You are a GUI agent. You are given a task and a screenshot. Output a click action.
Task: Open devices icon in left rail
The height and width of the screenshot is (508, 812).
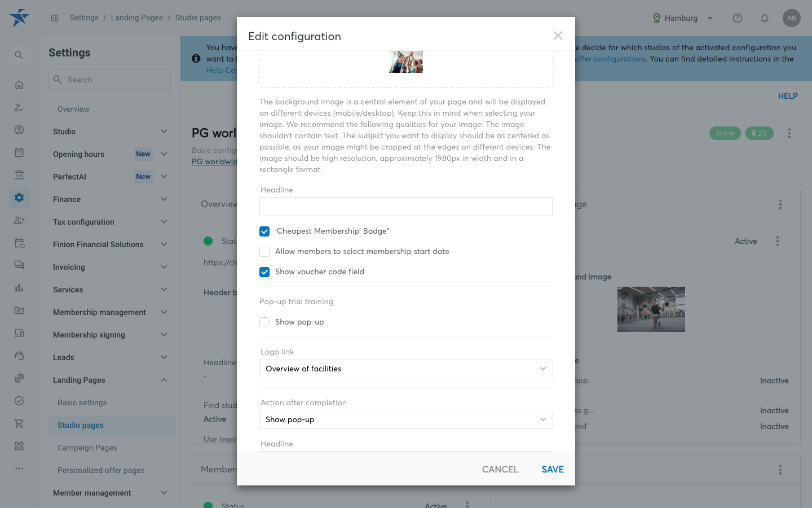(19, 333)
